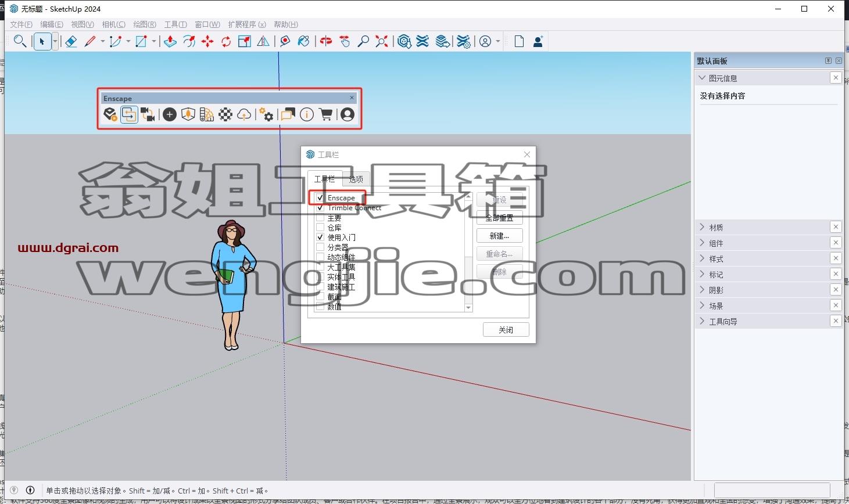Open the Arc tool dropdown arrow
Viewport: 849px width, 504px height.
pyautogui.click(x=128, y=41)
